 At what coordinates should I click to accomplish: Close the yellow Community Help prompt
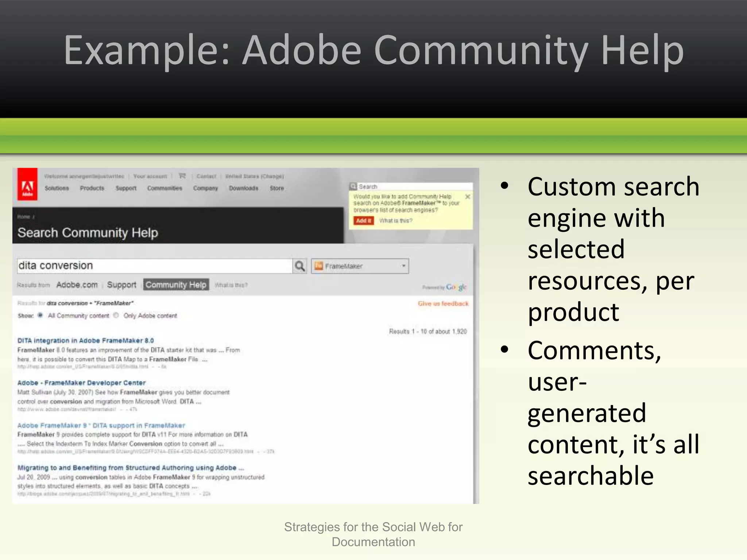(x=468, y=197)
